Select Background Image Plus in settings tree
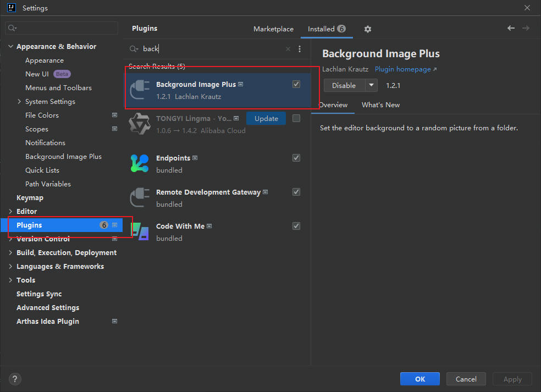Image resolution: width=541 pixels, height=392 pixels. pos(63,156)
